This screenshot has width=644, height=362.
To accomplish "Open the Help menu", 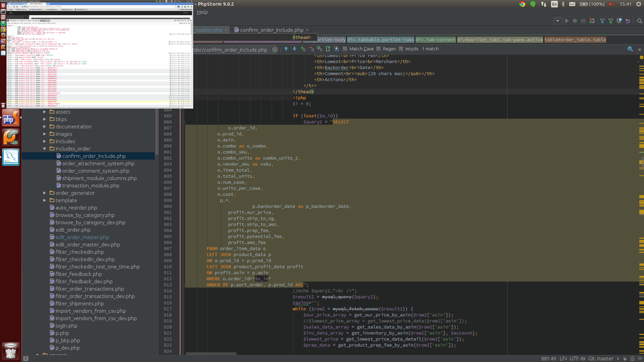I will pyautogui.click(x=202, y=12).
